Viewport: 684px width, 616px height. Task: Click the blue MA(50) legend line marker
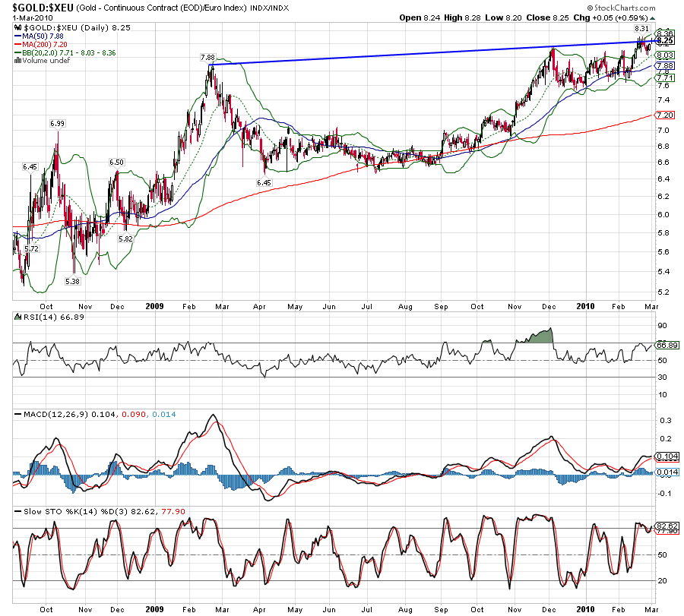[x=17, y=36]
